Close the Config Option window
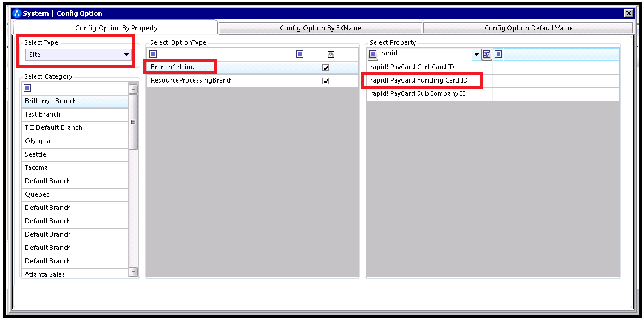Image resolution: width=644 pixels, height=321 pixels. (628, 13)
